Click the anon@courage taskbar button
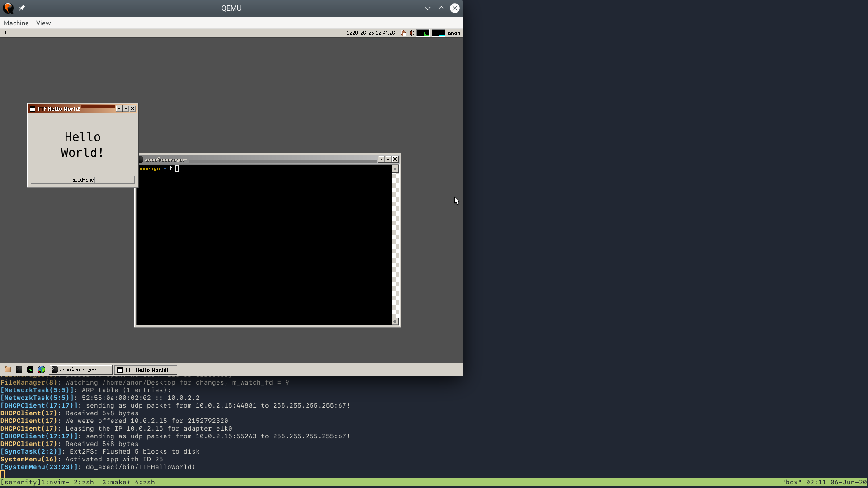Screen dimensions: 868x488 (x=80, y=369)
